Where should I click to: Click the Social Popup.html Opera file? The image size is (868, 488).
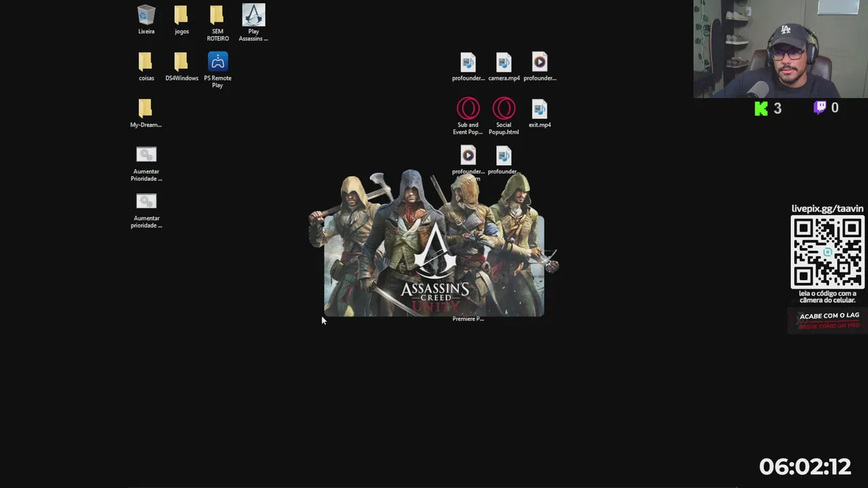pyautogui.click(x=504, y=117)
